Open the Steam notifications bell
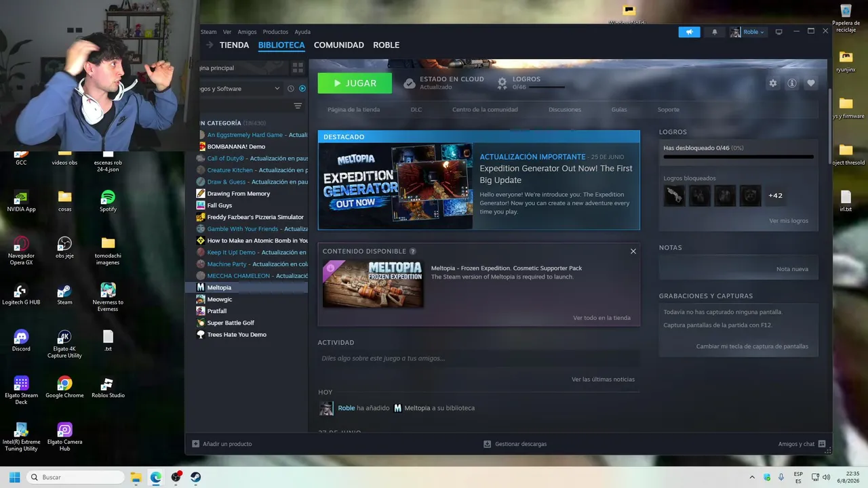This screenshot has width=868, height=488. pos(714,32)
